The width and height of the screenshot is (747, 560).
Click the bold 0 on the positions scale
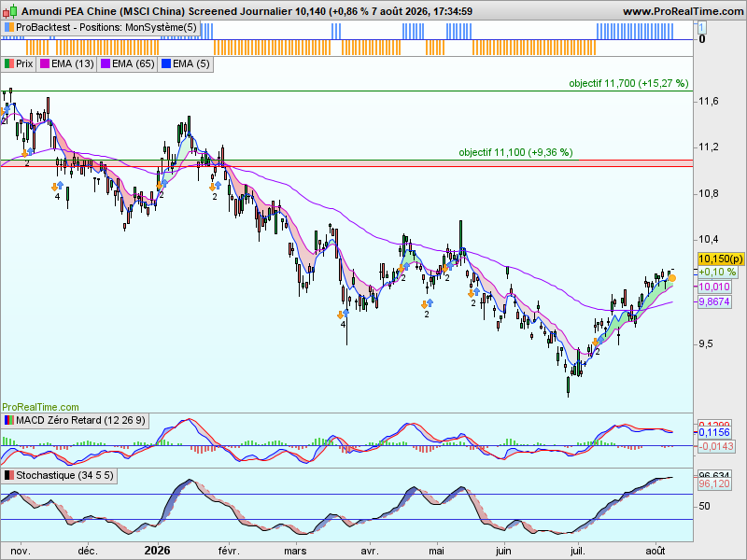tap(702, 39)
